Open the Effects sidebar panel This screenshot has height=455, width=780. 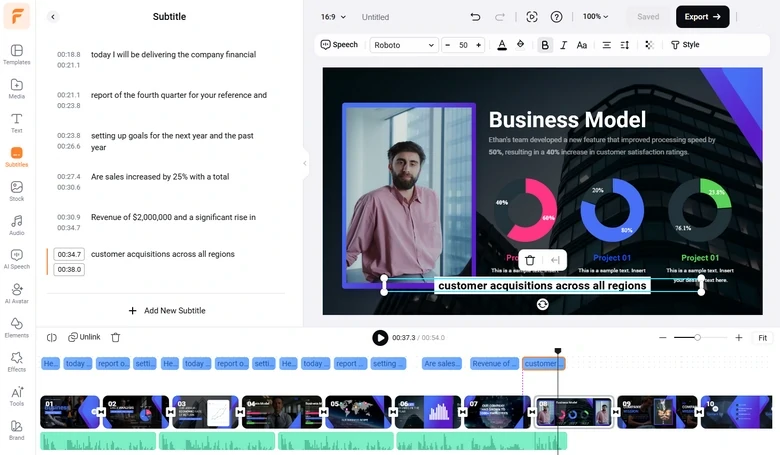coord(16,362)
